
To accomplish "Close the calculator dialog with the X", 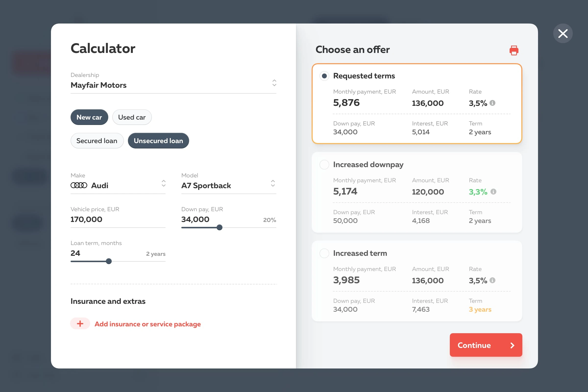I will pos(563,33).
